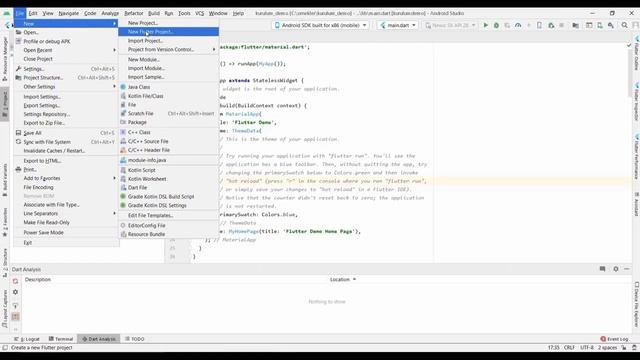Open the Refactor menu in menu bar
The height and width of the screenshot is (360, 640).
133,13
